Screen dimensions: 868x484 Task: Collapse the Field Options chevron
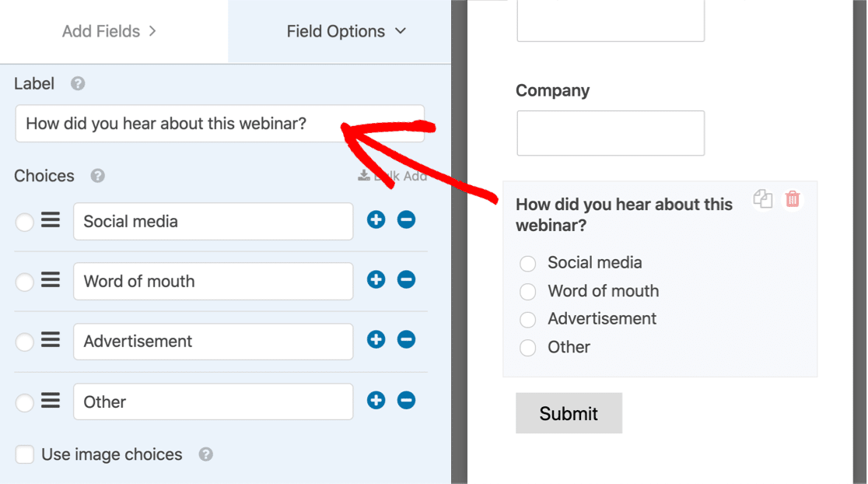[x=401, y=31]
